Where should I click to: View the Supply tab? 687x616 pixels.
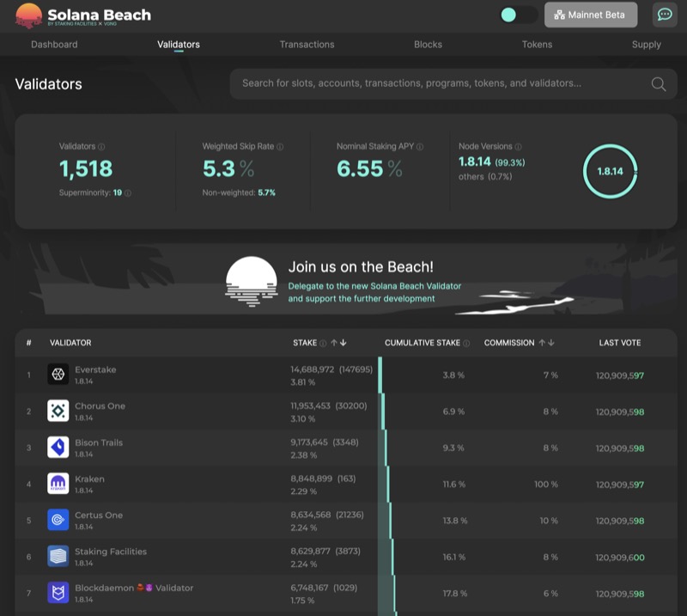(x=647, y=45)
